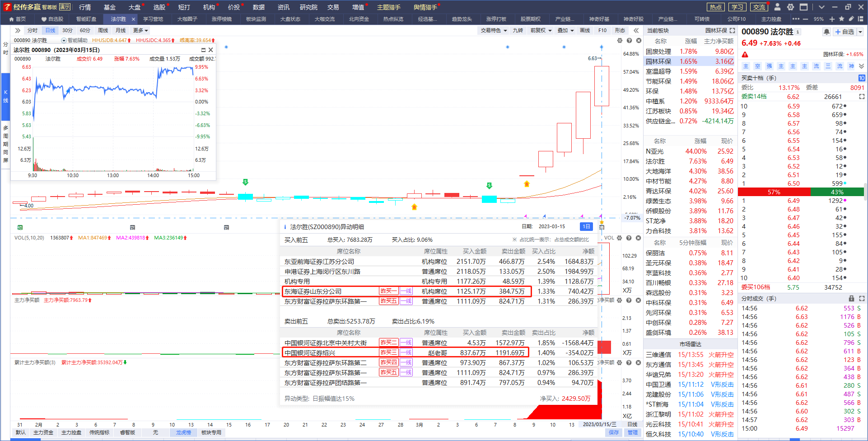
Task: Click the pencil edit icon in tab bar
Action: click(x=851, y=19)
